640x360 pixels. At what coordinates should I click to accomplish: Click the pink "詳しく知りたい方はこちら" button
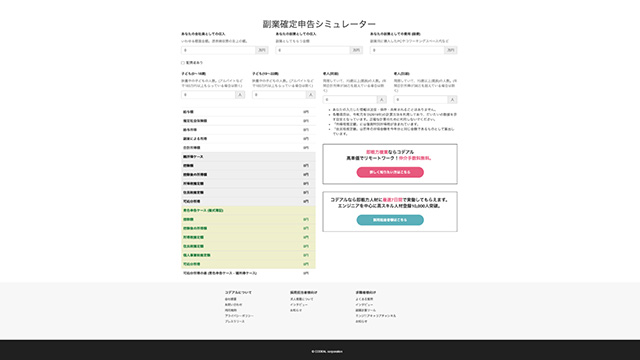390,172
